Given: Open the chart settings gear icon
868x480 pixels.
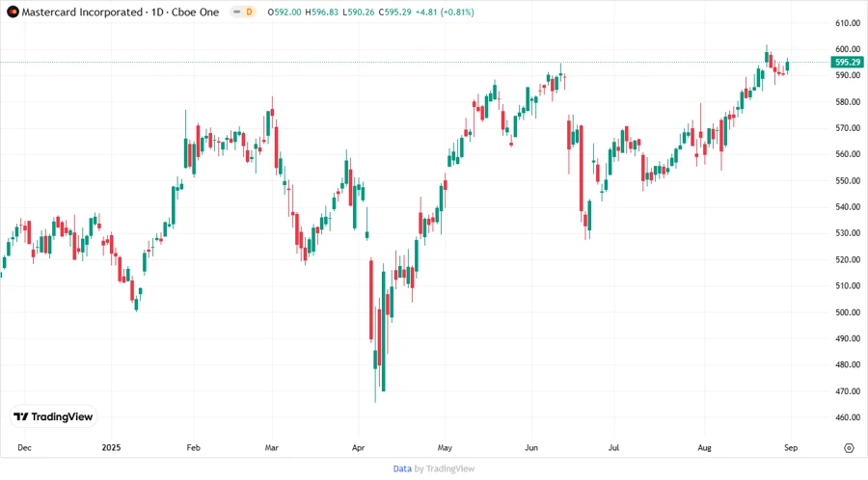Looking at the screenshot, I should pyautogui.click(x=849, y=448).
